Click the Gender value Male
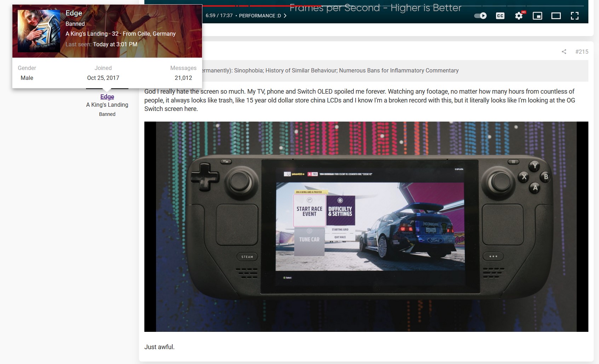This screenshot has height=364, width=599. tap(27, 78)
